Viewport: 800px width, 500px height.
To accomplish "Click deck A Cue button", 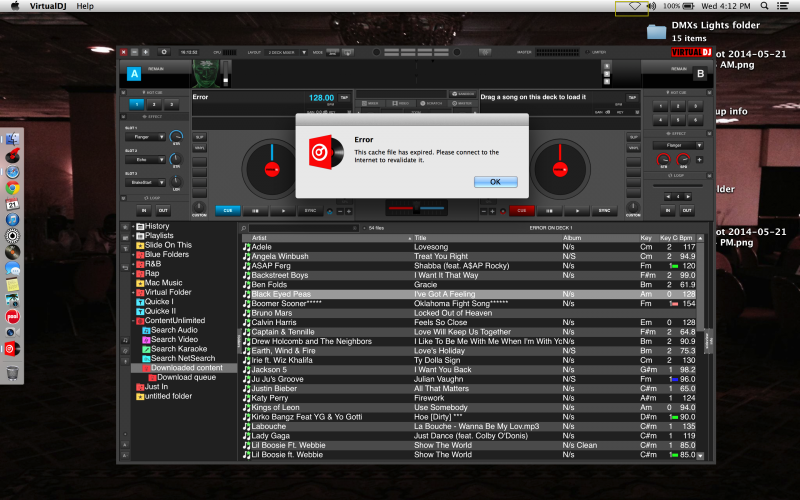I will (x=228, y=210).
